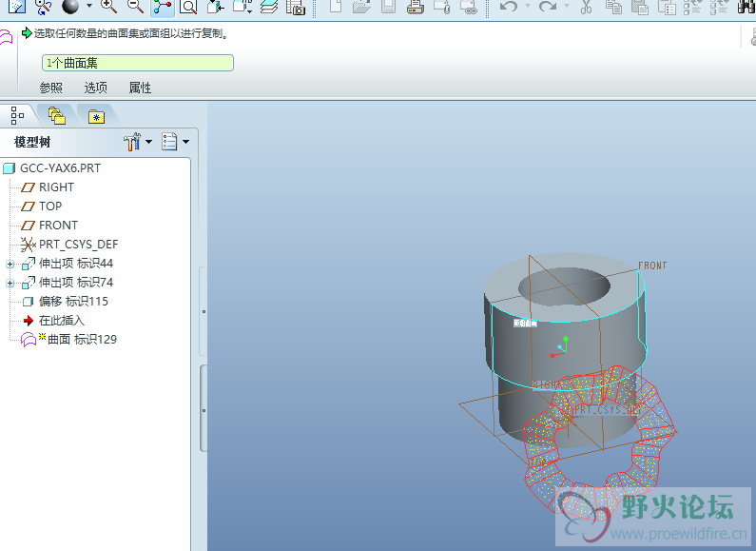Click the surface set collector field
Image resolution: width=756 pixels, height=551 pixels.
click(138, 63)
